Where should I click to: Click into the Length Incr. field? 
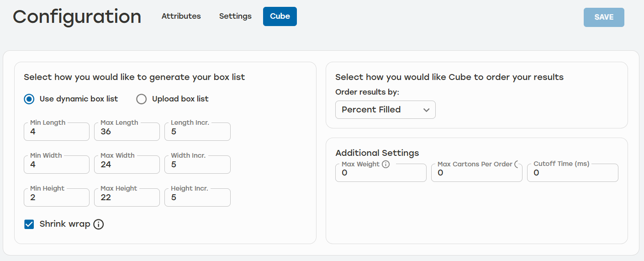point(197,132)
